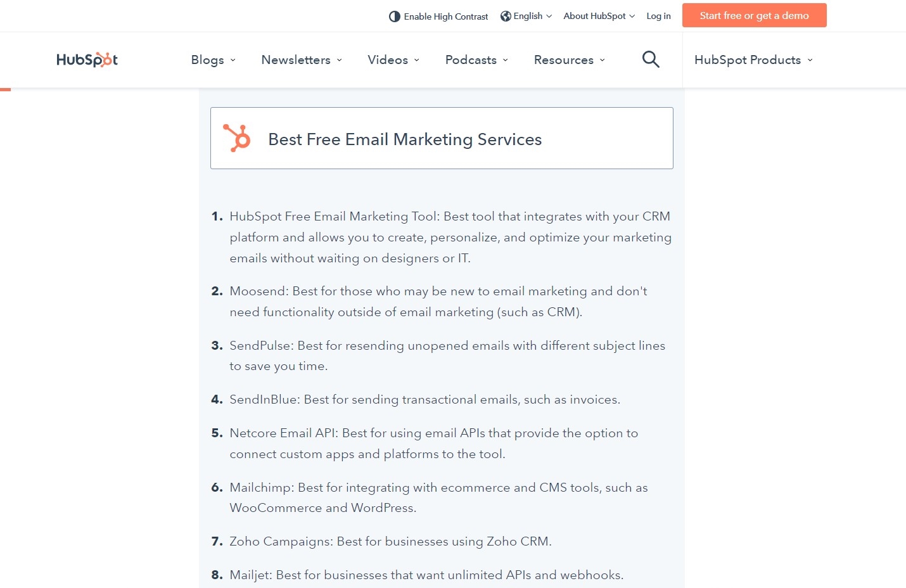This screenshot has width=906, height=588.
Task: Select Videos in the navigation bar
Action: (387, 60)
